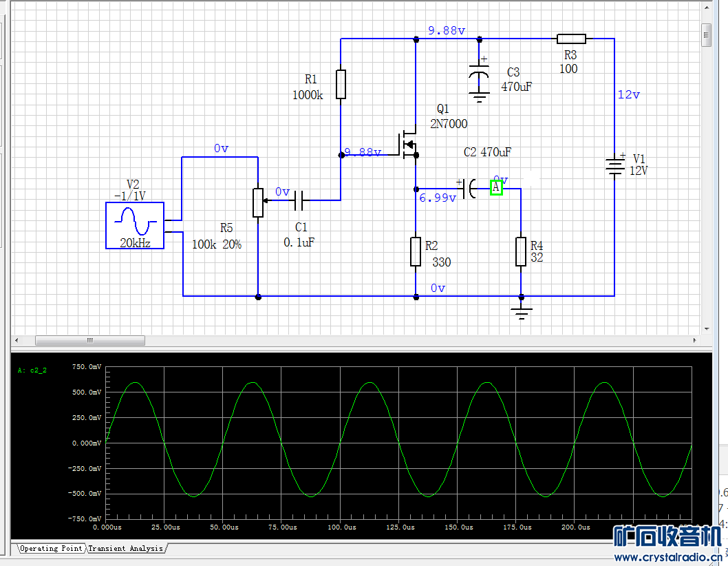This screenshot has height=566, width=728.
Task: Click the vertical scrollbar up arrow
Action: click(706, 8)
